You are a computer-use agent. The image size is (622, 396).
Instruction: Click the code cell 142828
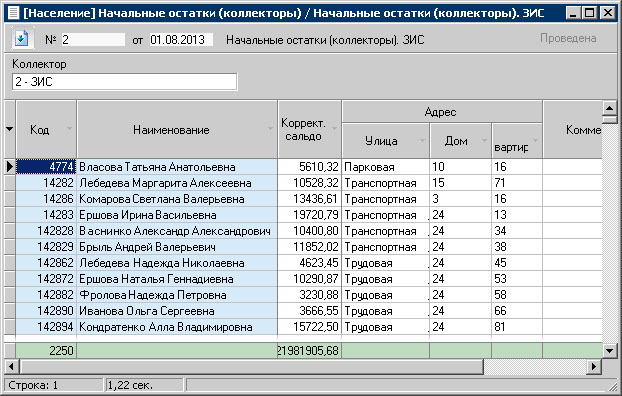pos(46,231)
